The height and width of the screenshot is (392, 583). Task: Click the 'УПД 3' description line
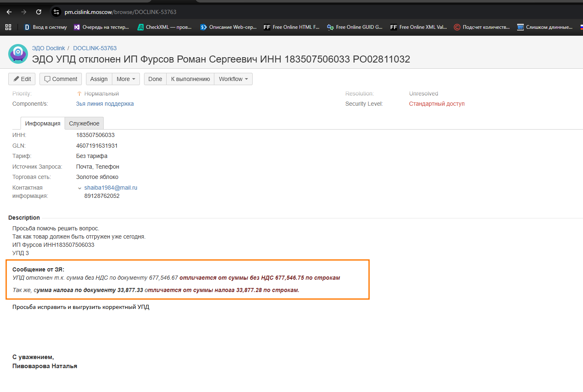coord(21,253)
